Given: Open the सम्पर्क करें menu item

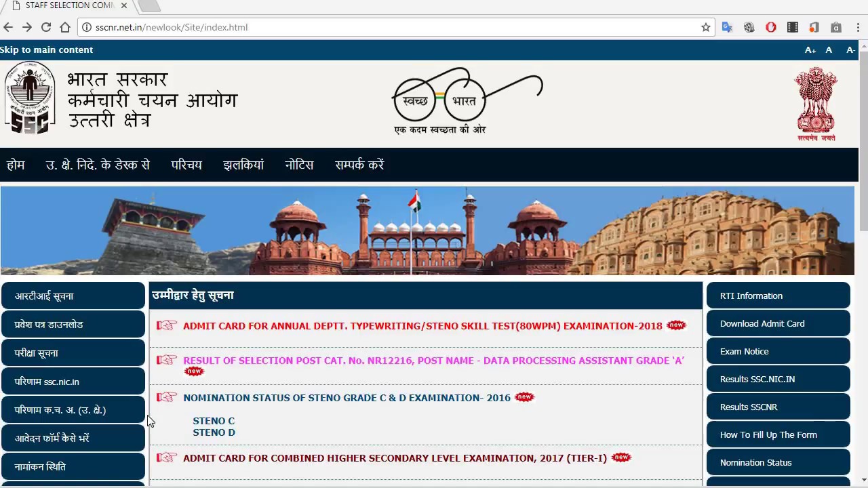Looking at the screenshot, I should tap(359, 165).
